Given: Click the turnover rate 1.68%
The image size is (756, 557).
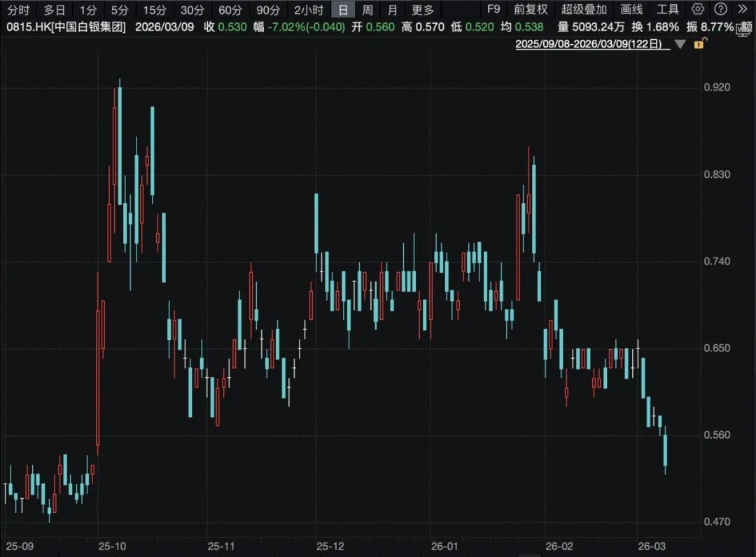Looking at the screenshot, I should click(x=661, y=27).
